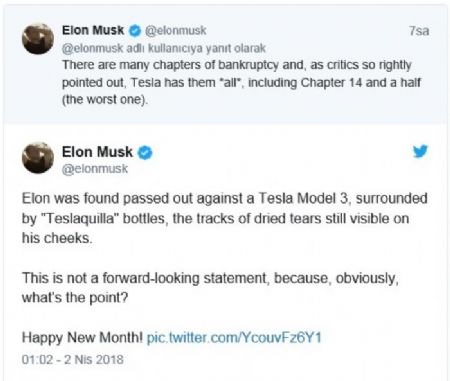Image resolution: width=450 pixels, height=381 pixels.
Task: Select the bankruptcy chapters tweet text
Action: click(241, 82)
